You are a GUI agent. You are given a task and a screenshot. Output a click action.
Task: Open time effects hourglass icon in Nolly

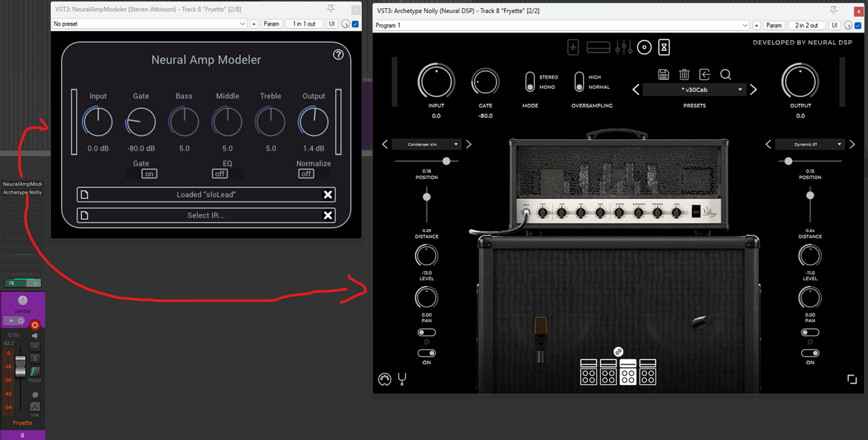pos(665,47)
